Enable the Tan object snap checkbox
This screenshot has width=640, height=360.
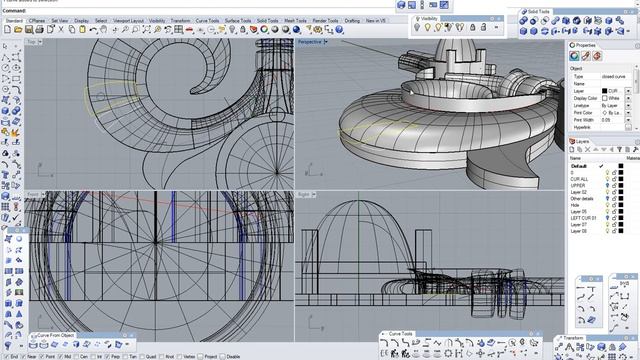pyautogui.click(x=125, y=356)
